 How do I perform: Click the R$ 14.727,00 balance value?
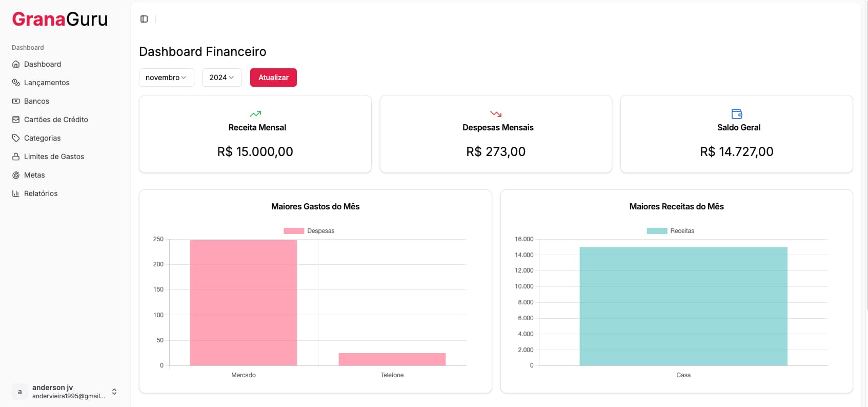[x=737, y=151]
